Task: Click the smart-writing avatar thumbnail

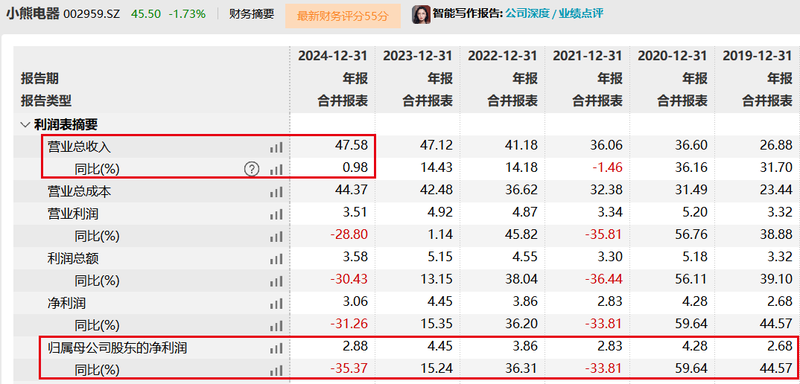Action: pyautogui.click(x=421, y=14)
